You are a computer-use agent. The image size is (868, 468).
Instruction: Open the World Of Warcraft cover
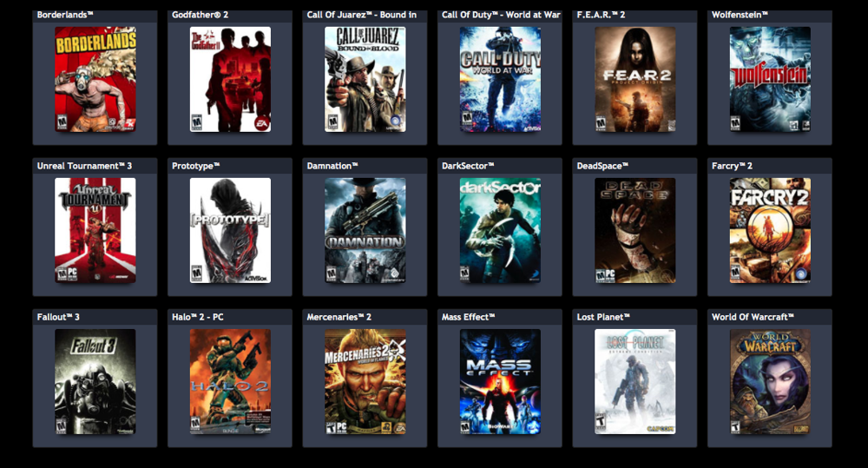[770, 381]
